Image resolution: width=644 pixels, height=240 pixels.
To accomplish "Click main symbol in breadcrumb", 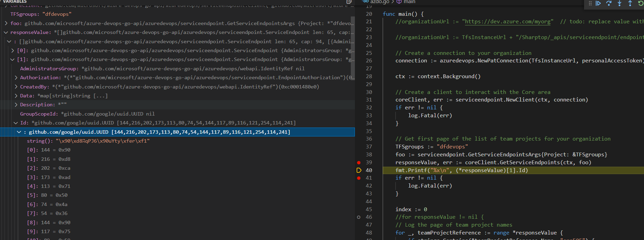I will (409, 2).
